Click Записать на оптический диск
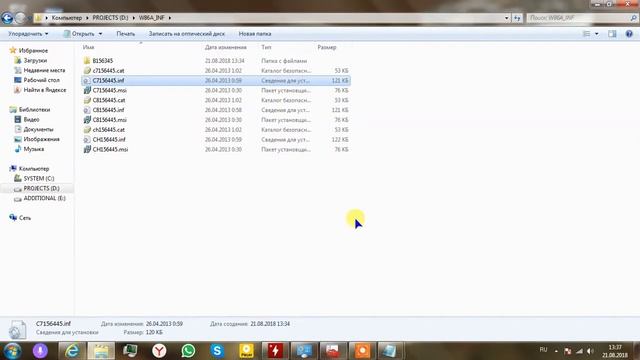This screenshot has width=640, height=360. [x=187, y=34]
